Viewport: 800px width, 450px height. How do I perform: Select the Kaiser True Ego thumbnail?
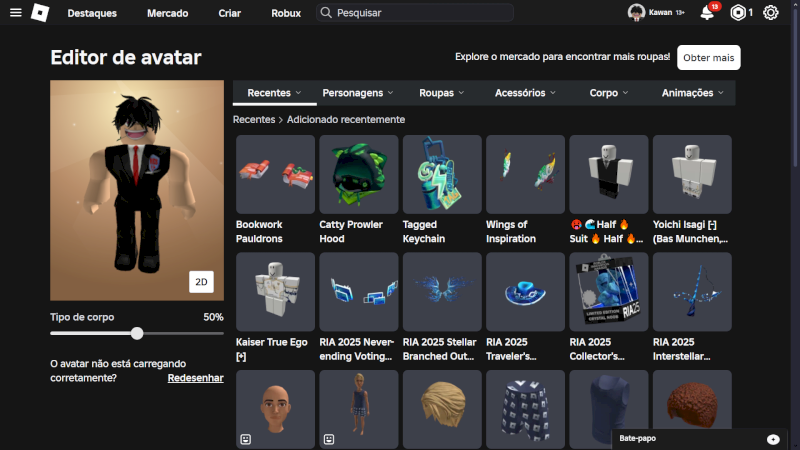[275, 292]
